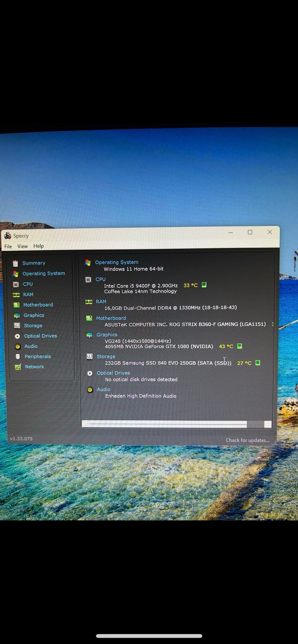Open the Help menu
298x644 pixels.
pyautogui.click(x=38, y=246)
